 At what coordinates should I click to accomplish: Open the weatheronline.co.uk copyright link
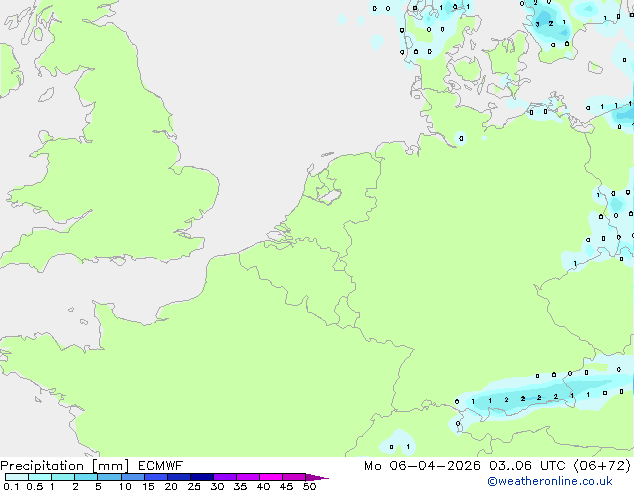click(x=549, y=481)
